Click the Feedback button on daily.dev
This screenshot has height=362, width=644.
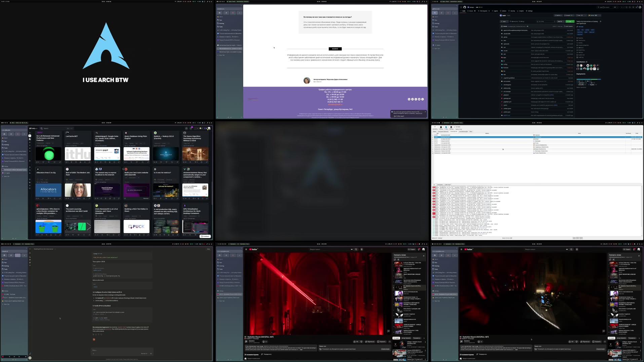click(x=205, y=236)
